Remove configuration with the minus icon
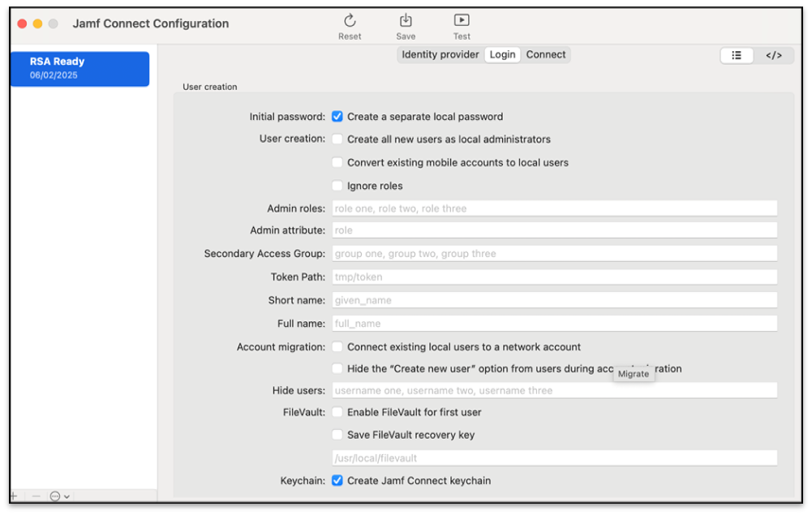Screen dimensions: 812x515 click(x=36, y=496)
